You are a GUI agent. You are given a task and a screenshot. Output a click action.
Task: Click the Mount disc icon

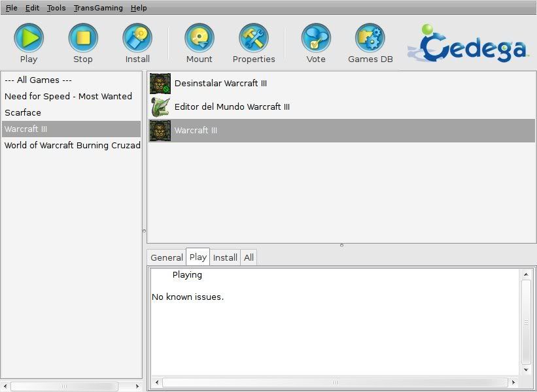coord(199,38)
